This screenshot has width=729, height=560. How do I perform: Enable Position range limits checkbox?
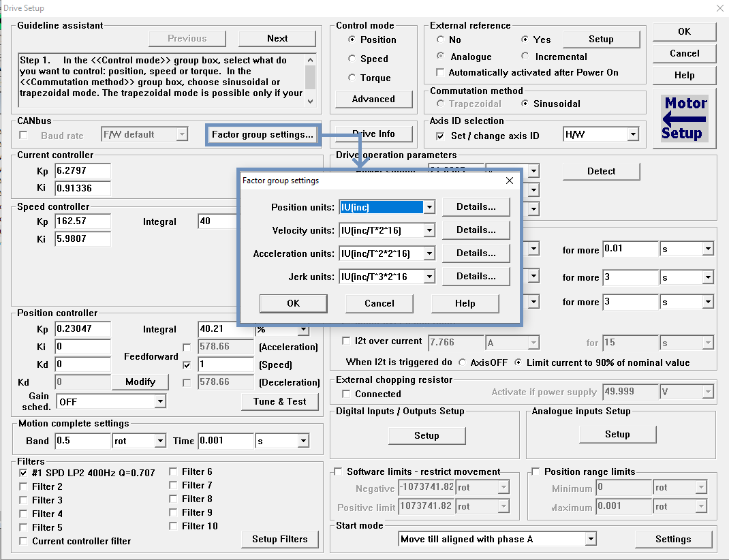coord(536,471)
